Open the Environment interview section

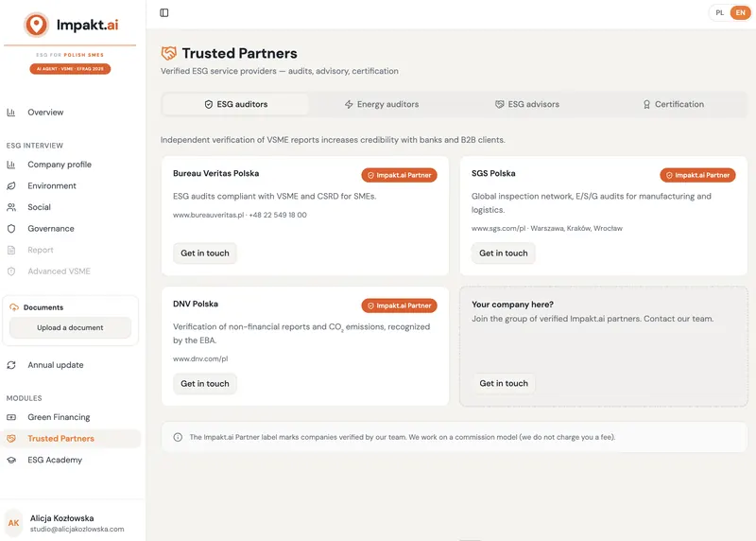[x=70, y=185]
